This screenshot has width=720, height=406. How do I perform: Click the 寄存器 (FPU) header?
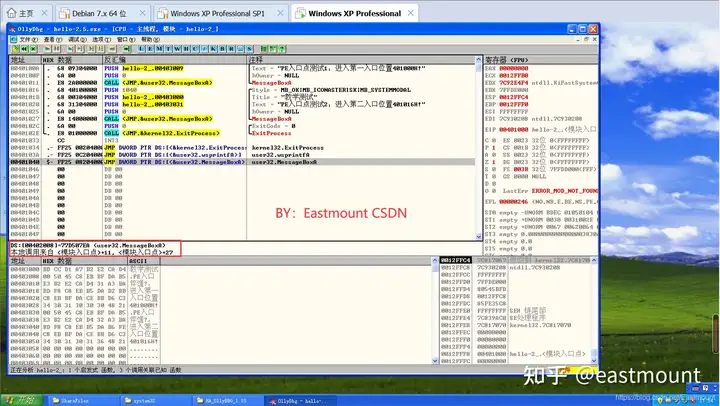pos(541,60)
